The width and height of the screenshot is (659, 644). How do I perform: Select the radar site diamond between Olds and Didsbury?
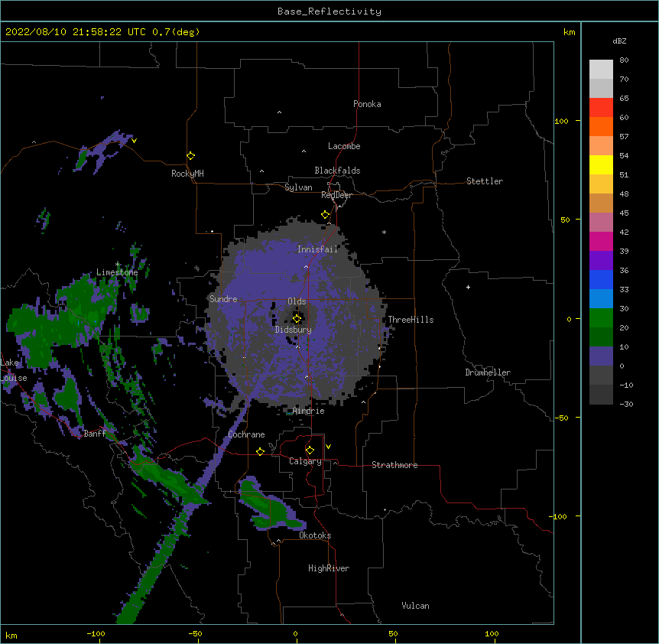[x=297, y=319]
